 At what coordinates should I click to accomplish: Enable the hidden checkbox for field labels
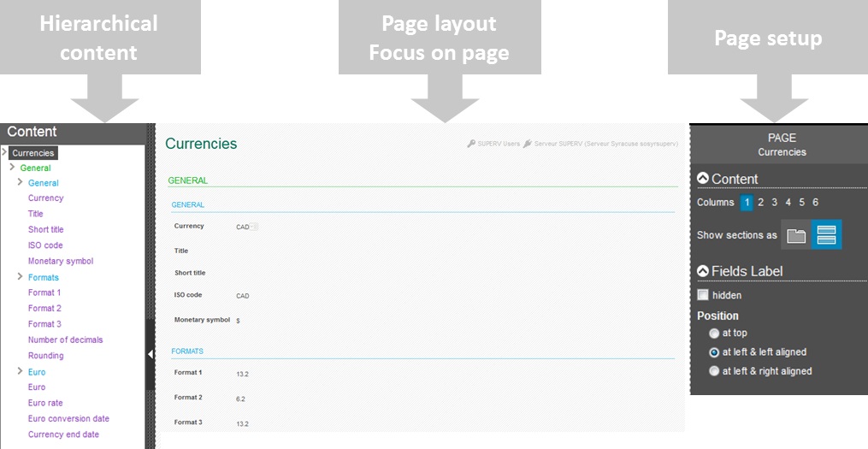pyautogui.click(x=703, y=295)
